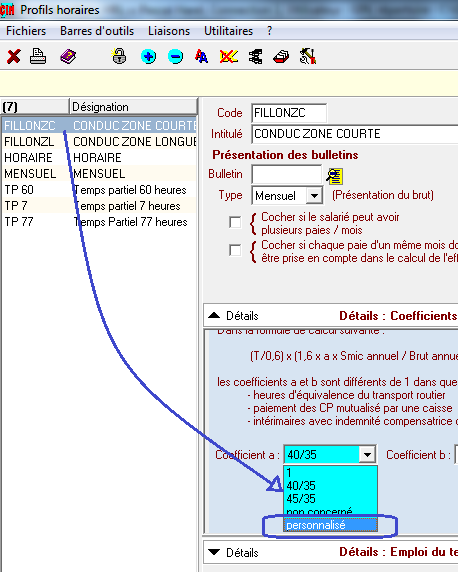Click the Code input field FILLONZC
Screen dimensions: 458x572
click(x=289, y=113)
